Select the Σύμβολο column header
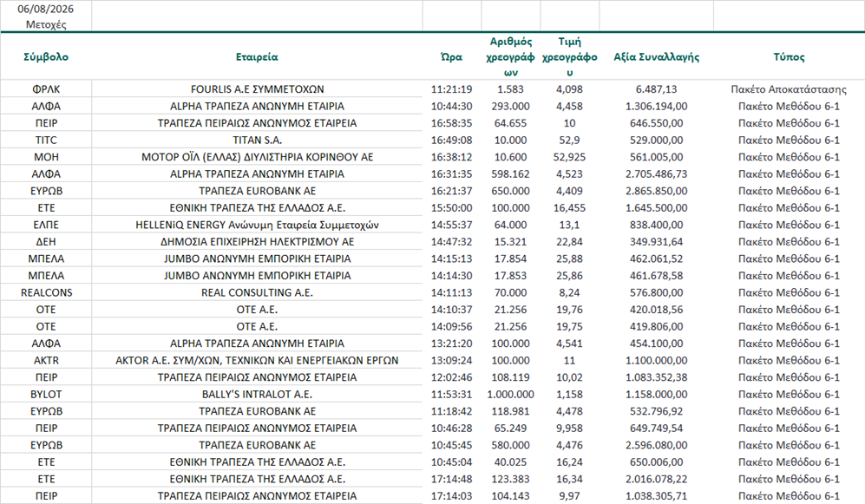 click(46, 56)
